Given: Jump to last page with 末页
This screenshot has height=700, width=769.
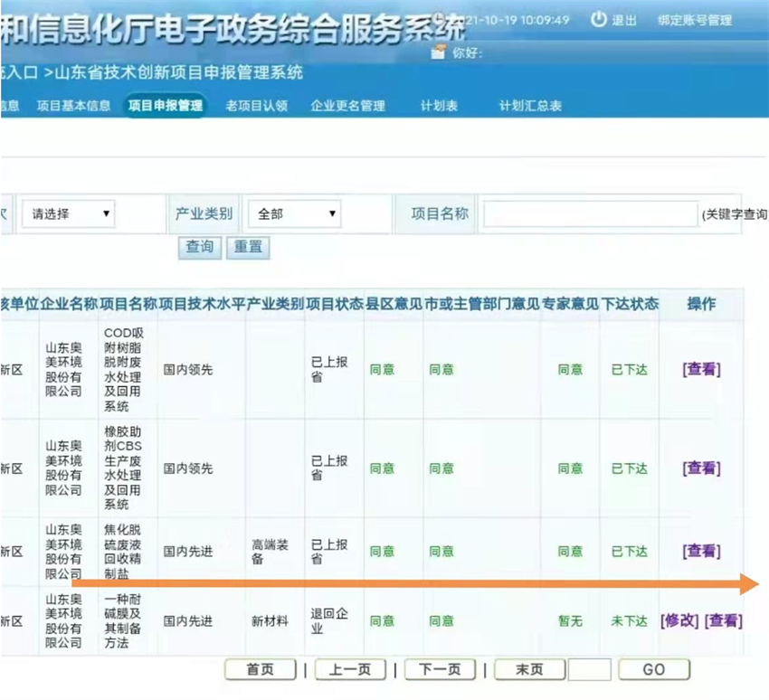Looking at the screenshot, I should pos(529,669).
